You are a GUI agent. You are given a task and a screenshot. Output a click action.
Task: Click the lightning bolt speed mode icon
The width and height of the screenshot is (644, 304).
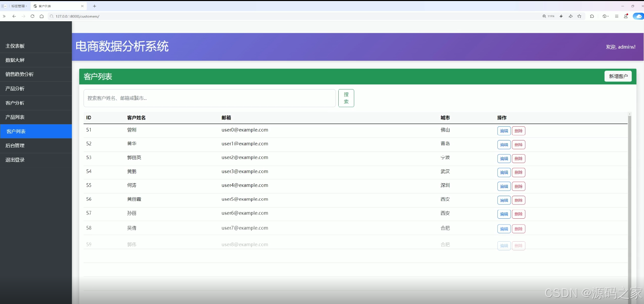[561, 16]
